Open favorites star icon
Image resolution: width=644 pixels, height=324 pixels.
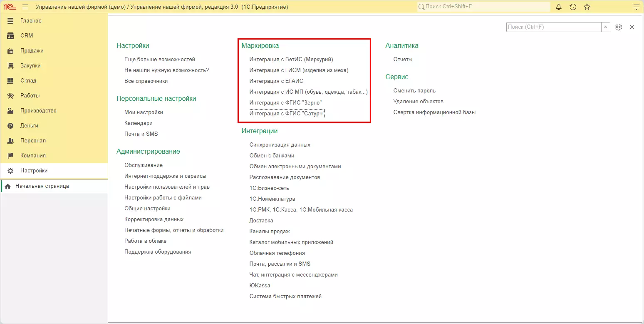(x=587, y=7)
